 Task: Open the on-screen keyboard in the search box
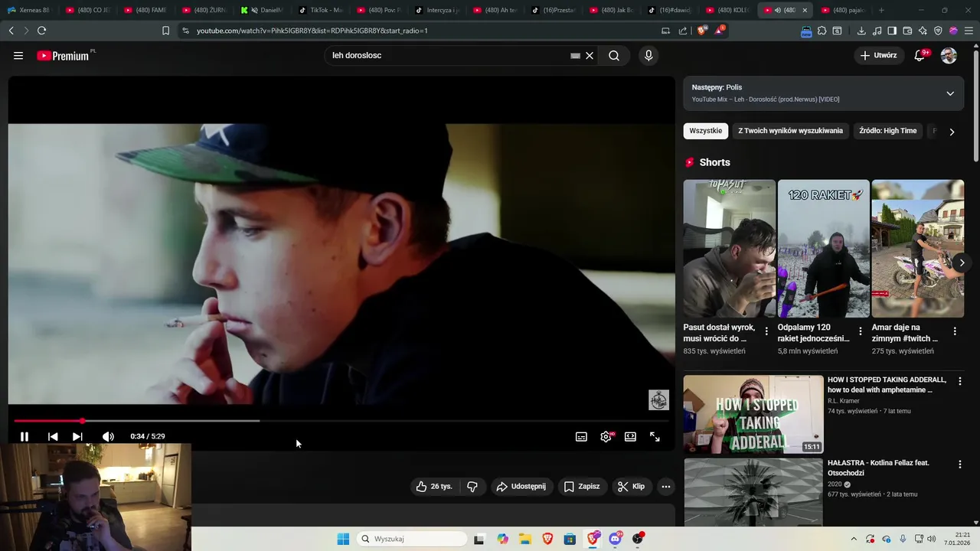575,56
